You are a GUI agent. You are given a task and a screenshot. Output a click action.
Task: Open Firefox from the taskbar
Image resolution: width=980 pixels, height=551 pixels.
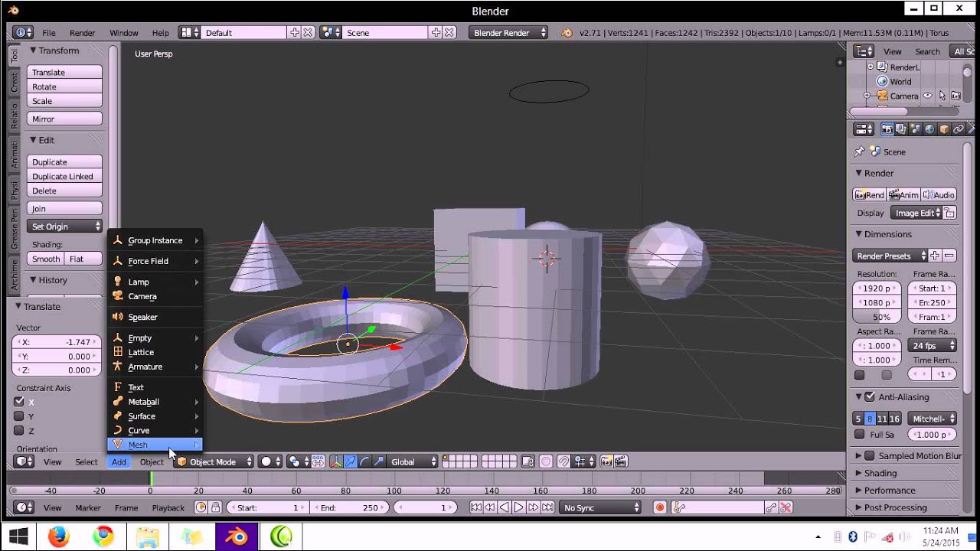pos(59,536)
